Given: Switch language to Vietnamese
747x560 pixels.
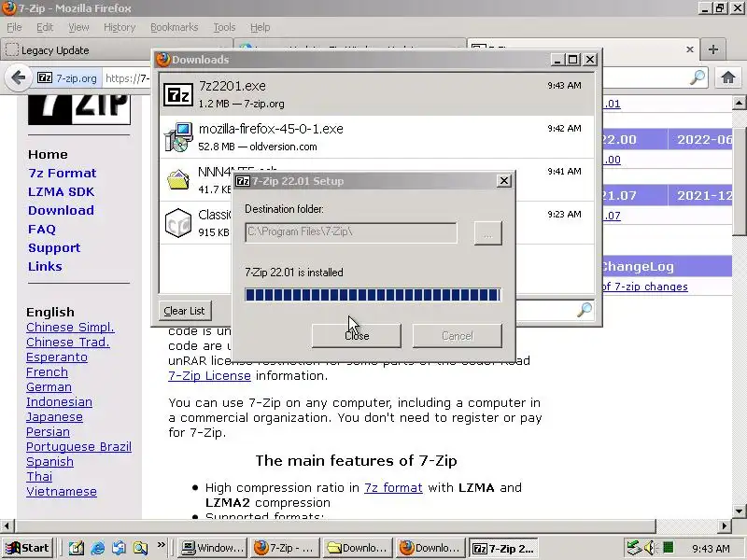Looking at the screenshot, I should coord(62,492).
